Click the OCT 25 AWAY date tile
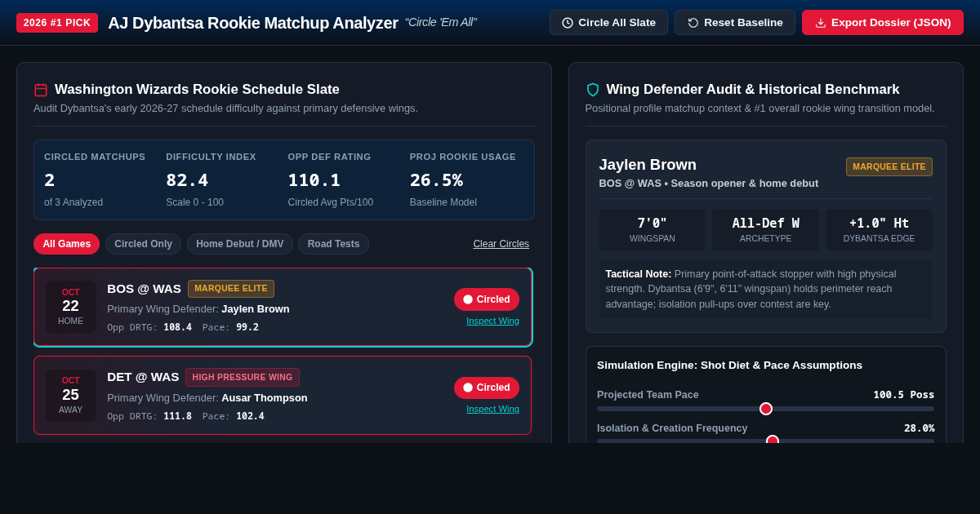 point(71,396)
